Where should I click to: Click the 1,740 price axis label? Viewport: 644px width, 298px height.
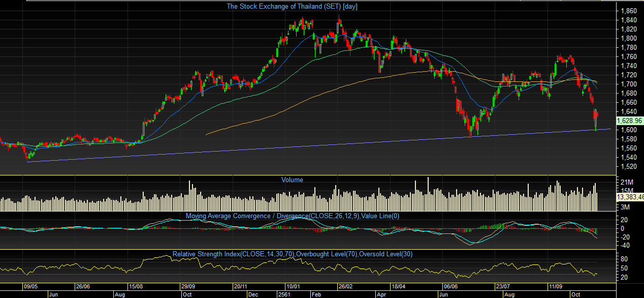[629, 66]
